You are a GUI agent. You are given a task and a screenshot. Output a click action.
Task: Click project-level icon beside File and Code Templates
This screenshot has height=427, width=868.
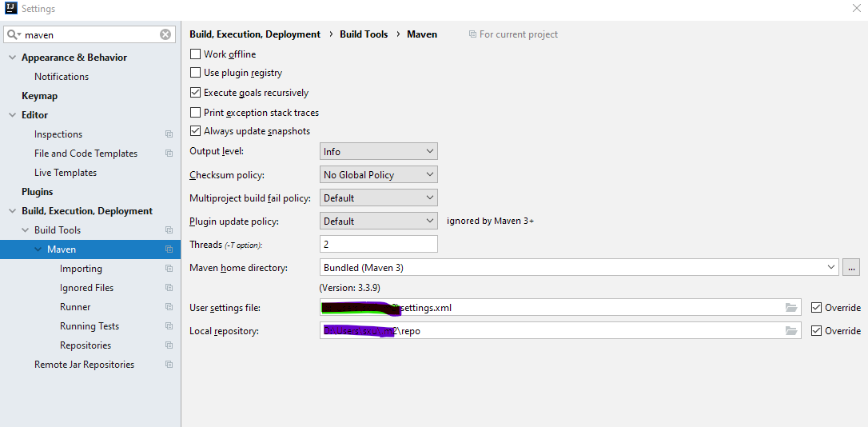(169, 154)
